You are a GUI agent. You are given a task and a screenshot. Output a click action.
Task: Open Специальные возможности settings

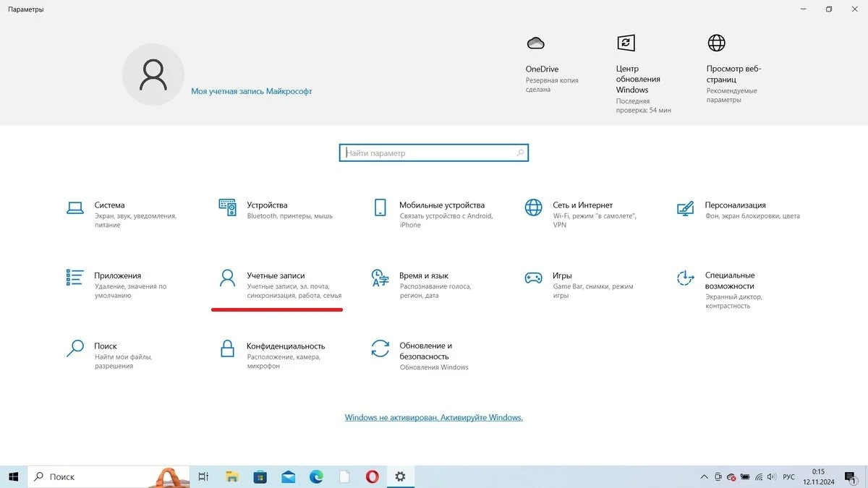point(719,289)
